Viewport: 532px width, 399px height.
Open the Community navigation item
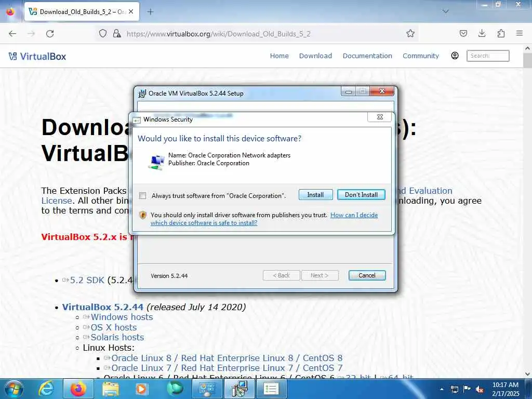[421, 56]
